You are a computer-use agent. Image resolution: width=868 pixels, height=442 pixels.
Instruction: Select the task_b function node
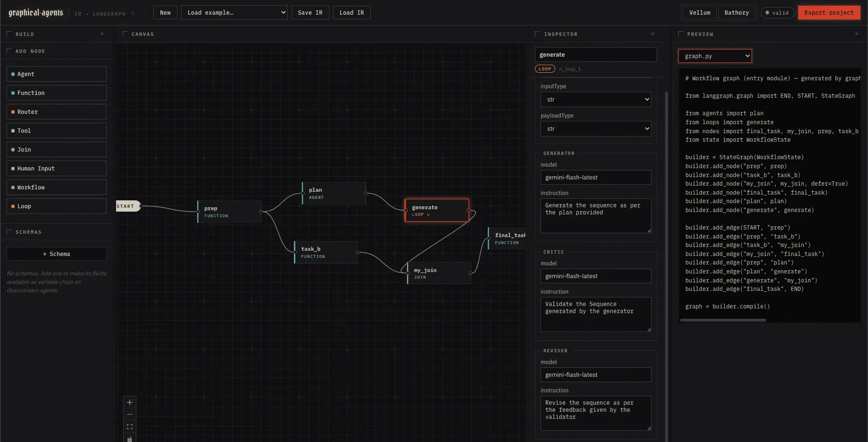(326, 252)
